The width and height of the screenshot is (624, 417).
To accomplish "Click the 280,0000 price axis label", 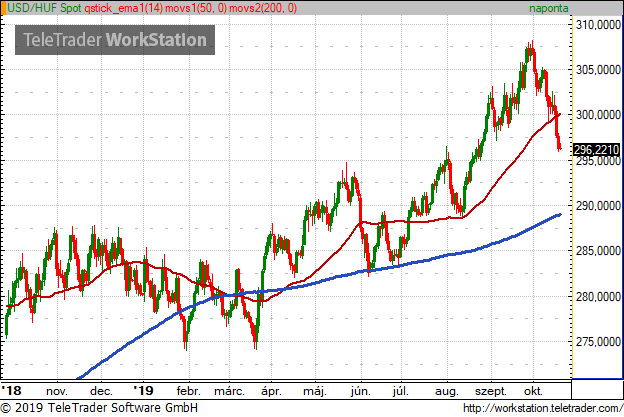I will coord(598,296).
